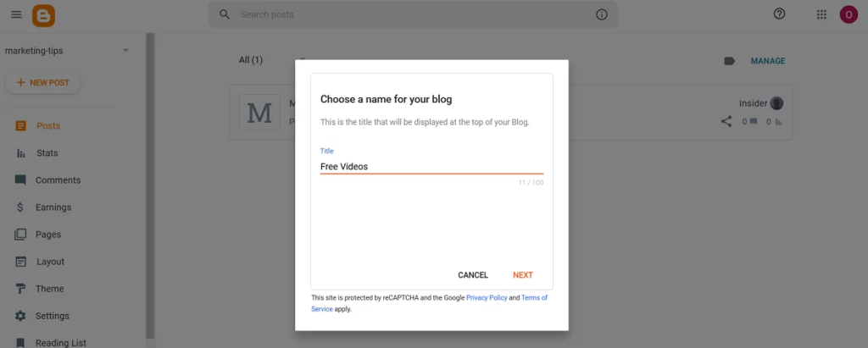
Task: Click the NEW POST button
Action: [x=43, y=83]
